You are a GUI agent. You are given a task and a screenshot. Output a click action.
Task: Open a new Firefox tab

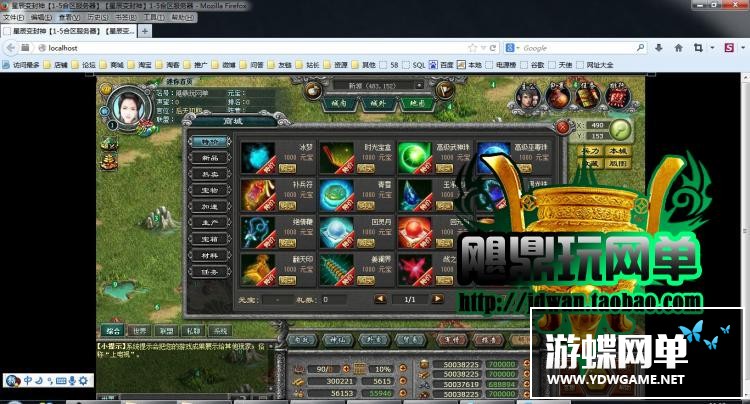(144, 31)
